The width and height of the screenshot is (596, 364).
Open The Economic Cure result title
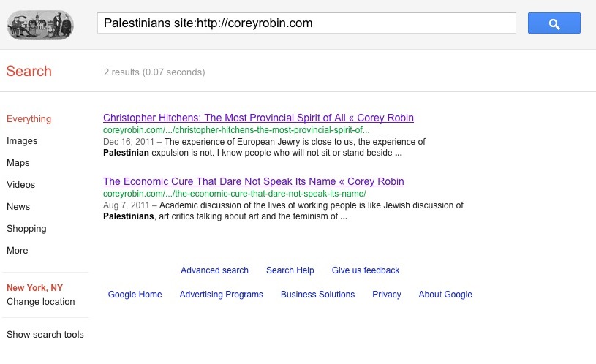(254, 181)
